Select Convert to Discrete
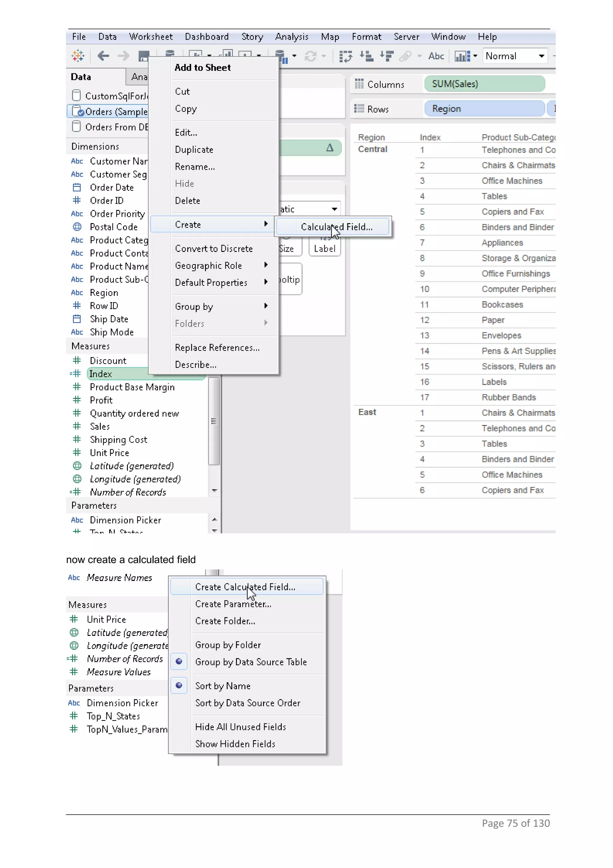This screenshot has width=613, height=868. click(x=214, y=248)
